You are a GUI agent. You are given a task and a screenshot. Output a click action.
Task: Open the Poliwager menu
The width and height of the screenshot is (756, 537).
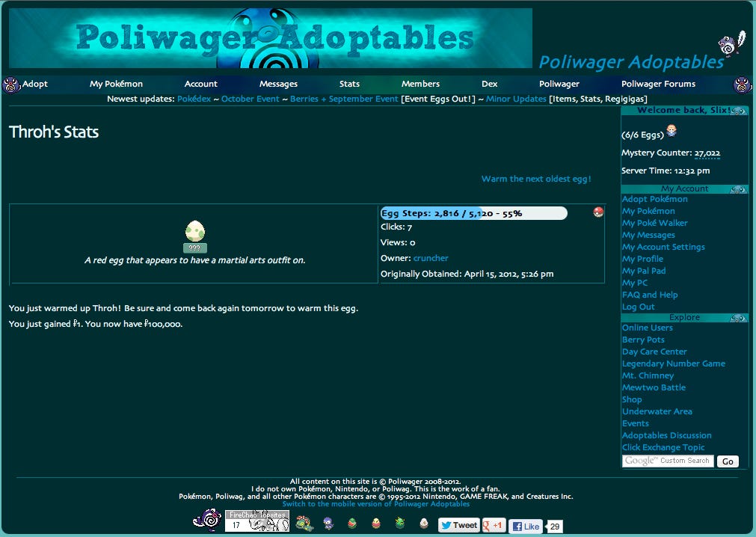559,84
